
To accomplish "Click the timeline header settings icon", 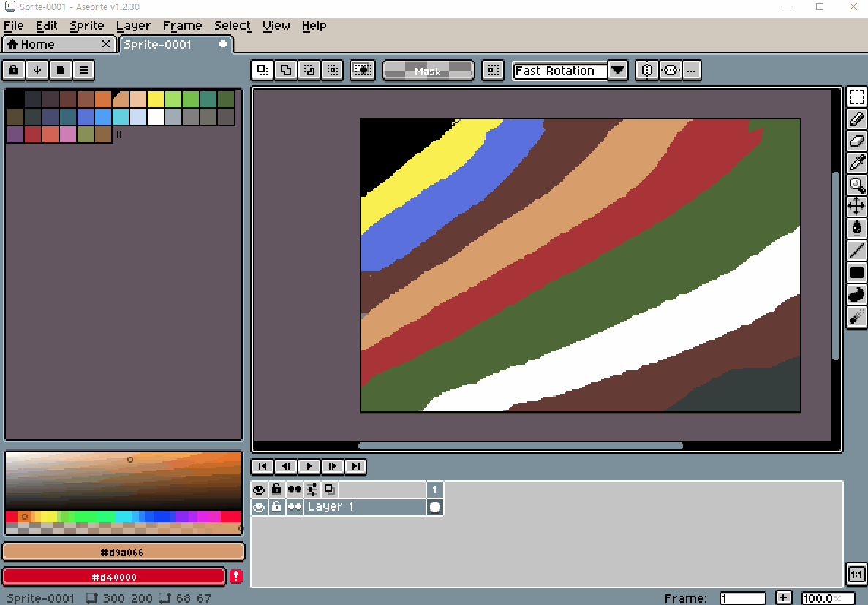I will pyautogui.click(x=312, y=490).
